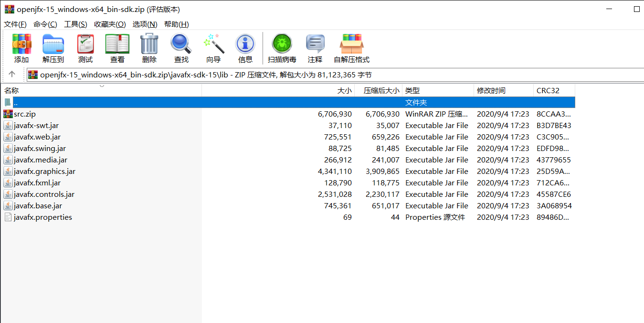Viewport: 644px width, 323px height.
Task: Maximize the WinRAR window
Action: pyautogui.click(x=636, y=9)
